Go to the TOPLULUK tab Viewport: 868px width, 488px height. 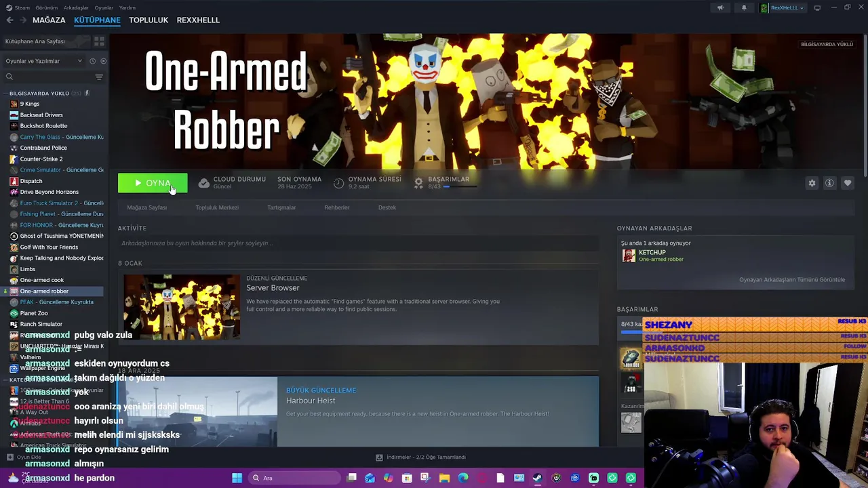(149, 20)
